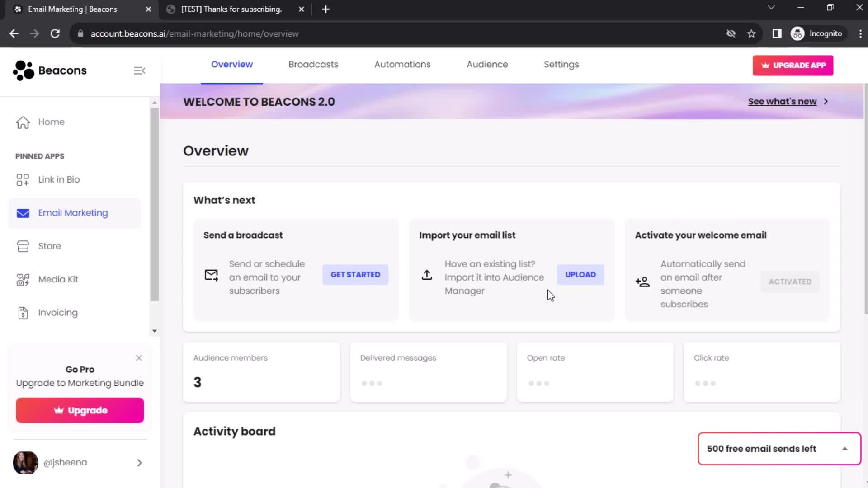
Task: Click the Link in Bio sidebar icon
Action: (23, 179)
